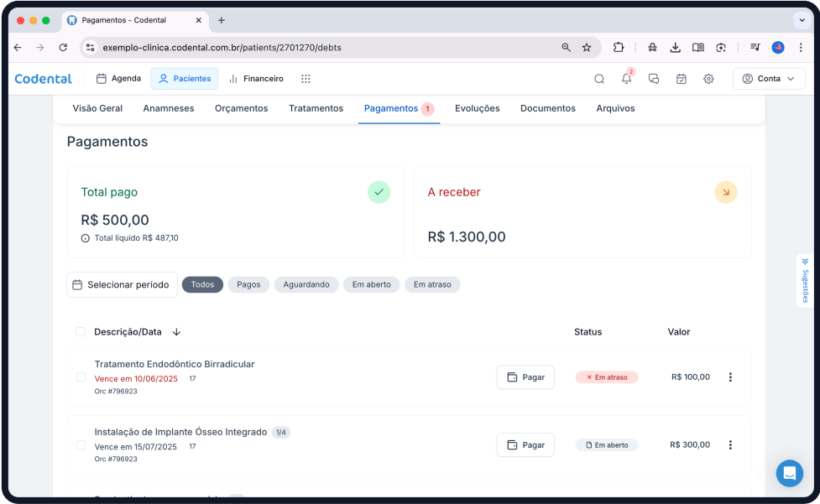This screenshot has height=504, width=820.
Task: Click the browser address bar URL
Action: point(319,48)
